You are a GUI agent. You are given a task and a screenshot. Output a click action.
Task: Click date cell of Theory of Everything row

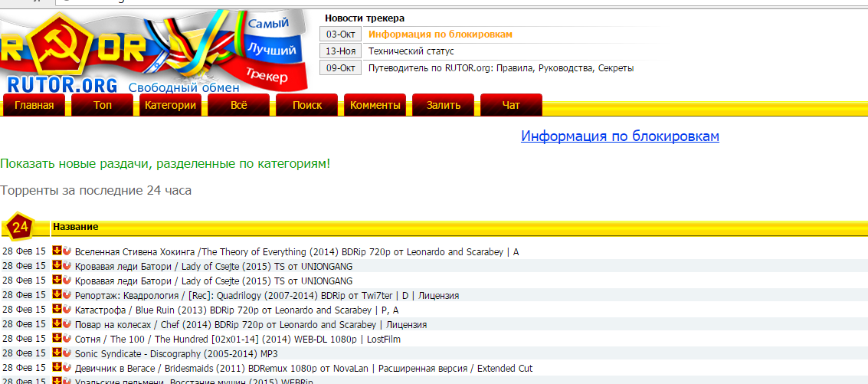click(x=24, y=251)
